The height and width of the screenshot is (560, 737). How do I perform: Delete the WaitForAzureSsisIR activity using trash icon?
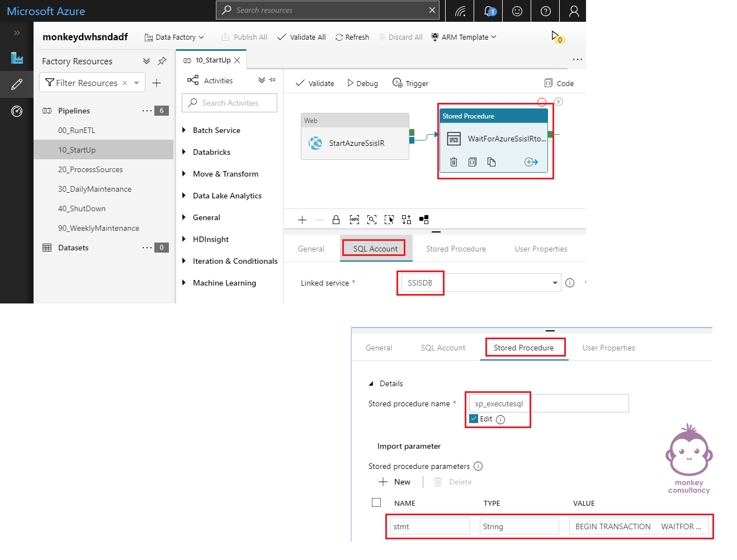click(x=453, y=162)
